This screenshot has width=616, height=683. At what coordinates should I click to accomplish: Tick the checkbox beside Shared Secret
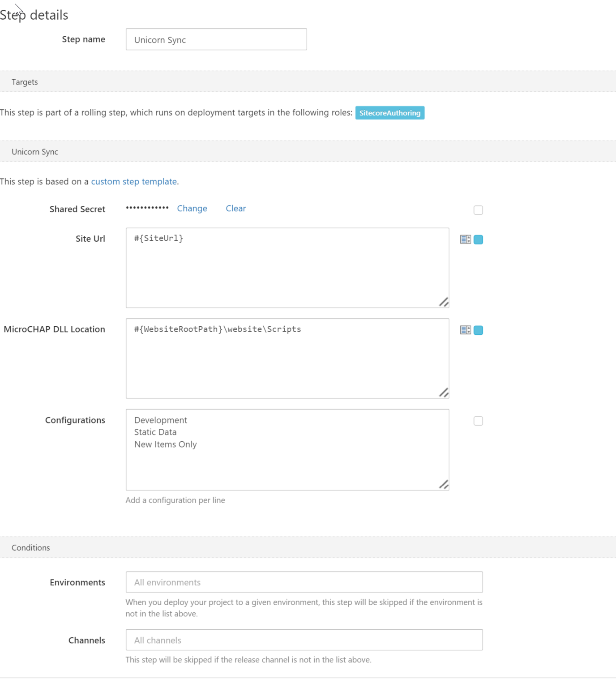click(478, 210)
